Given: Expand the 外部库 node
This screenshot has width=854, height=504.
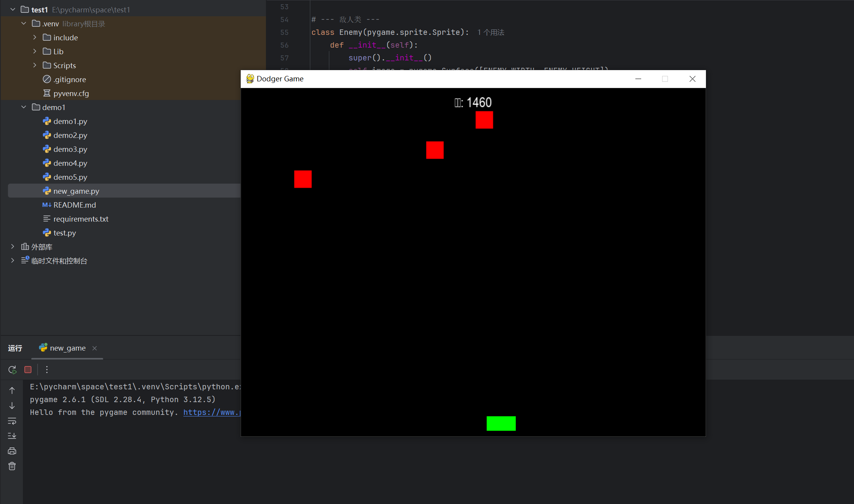Looking at the screenshot, I should [x=13, y=246].
